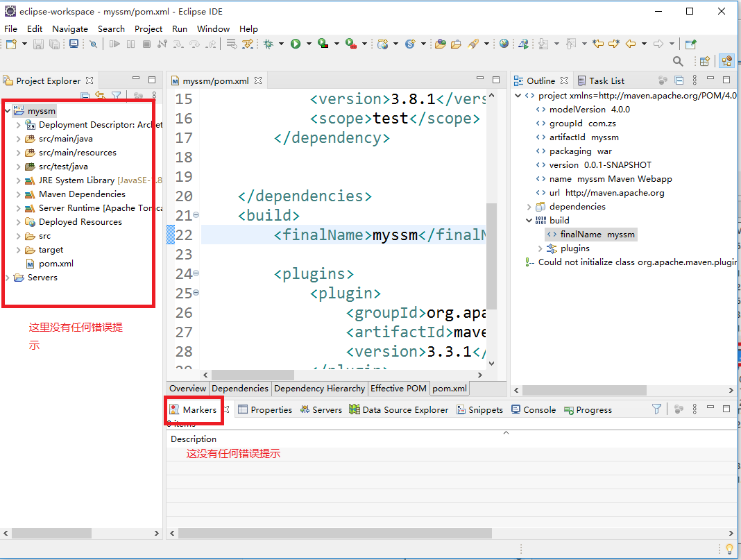Click the Java EE perspective icon
Screen dimensions: 741x560
(x=727, y=61)
